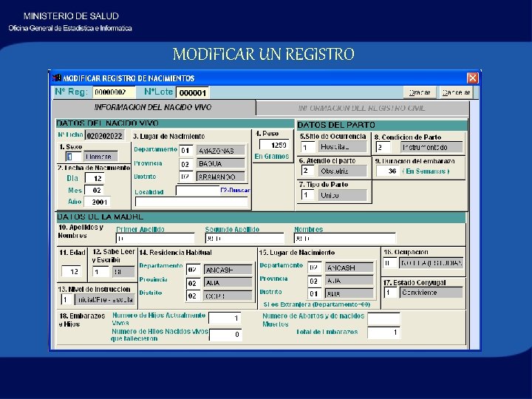Viewport: 532px width, 399px height.
Task: Click the Nº Ficha field
Action: click(104, 136)
